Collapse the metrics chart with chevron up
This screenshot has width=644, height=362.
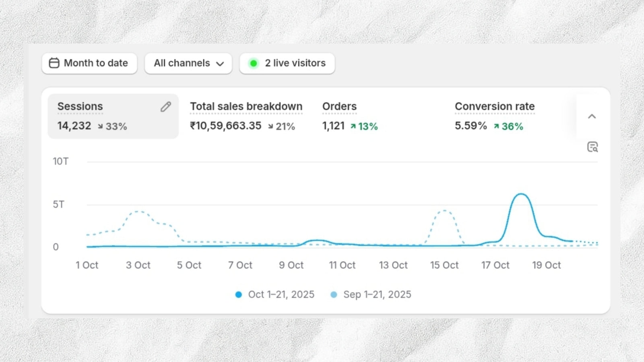(x=592, y=117)
